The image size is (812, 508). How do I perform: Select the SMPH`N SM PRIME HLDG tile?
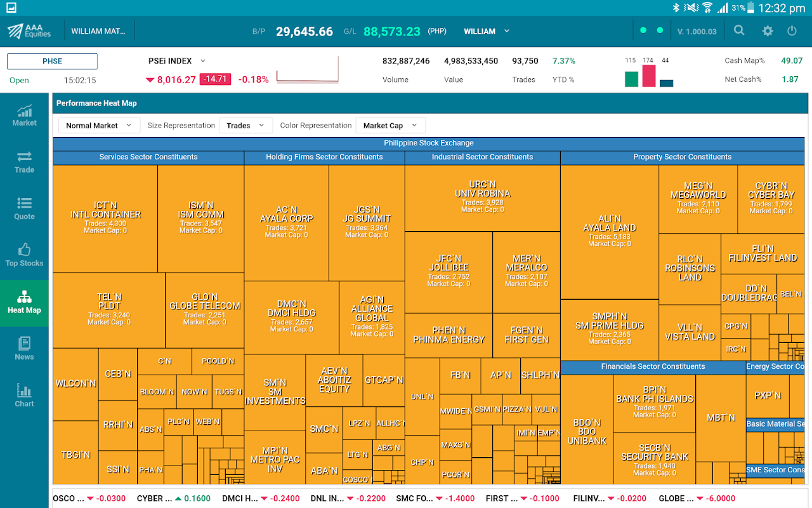coord(609,329)
